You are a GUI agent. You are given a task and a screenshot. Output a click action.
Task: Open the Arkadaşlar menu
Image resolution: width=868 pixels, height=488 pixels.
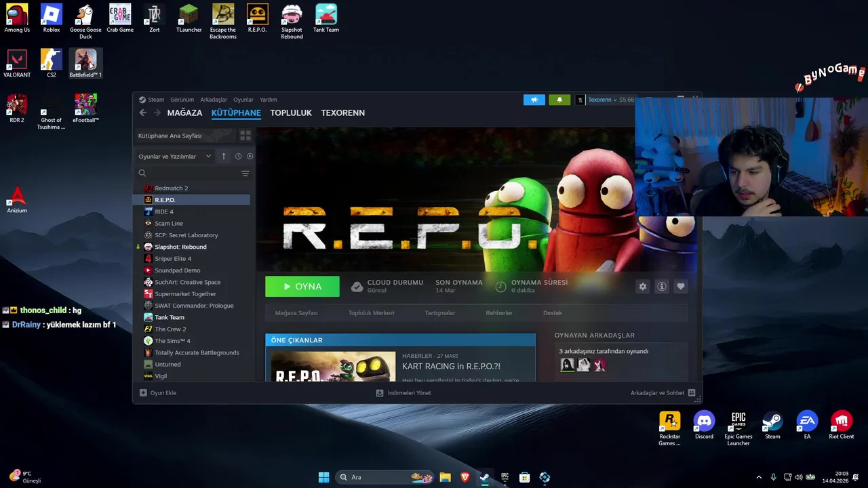(214, 100)
